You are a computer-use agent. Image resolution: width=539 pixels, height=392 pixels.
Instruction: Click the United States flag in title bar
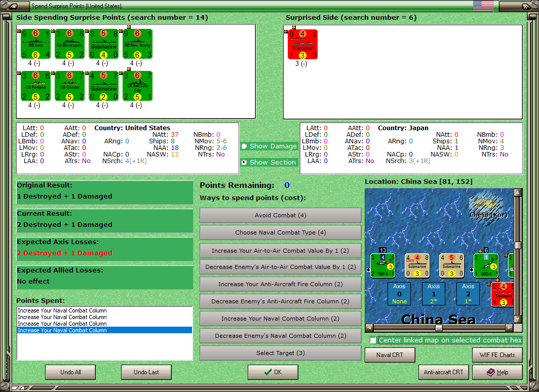pos(483,6)
